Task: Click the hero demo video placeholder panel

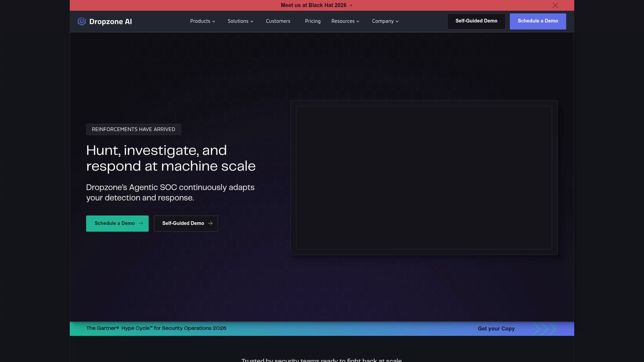Action: pos(424,178)
